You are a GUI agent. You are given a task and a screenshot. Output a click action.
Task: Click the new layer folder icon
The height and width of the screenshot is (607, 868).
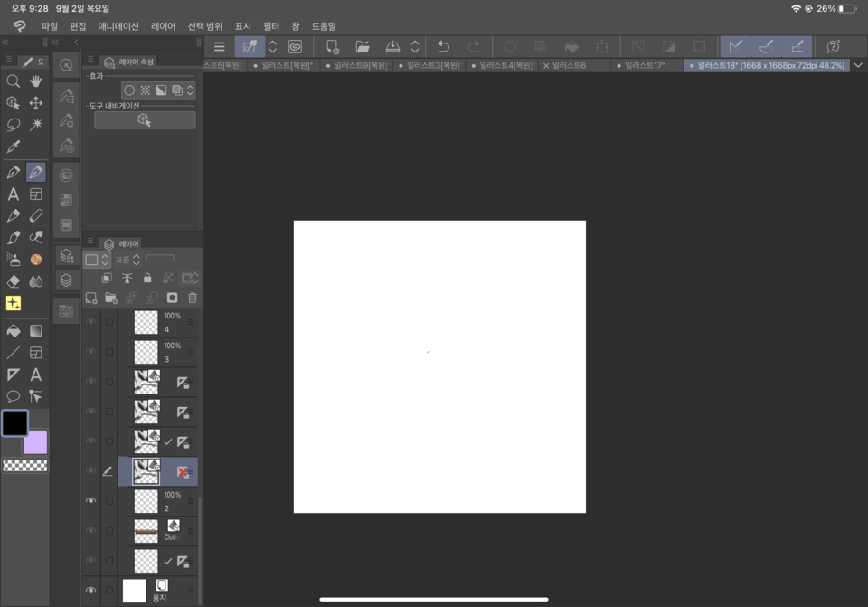(x=111, y=298)
